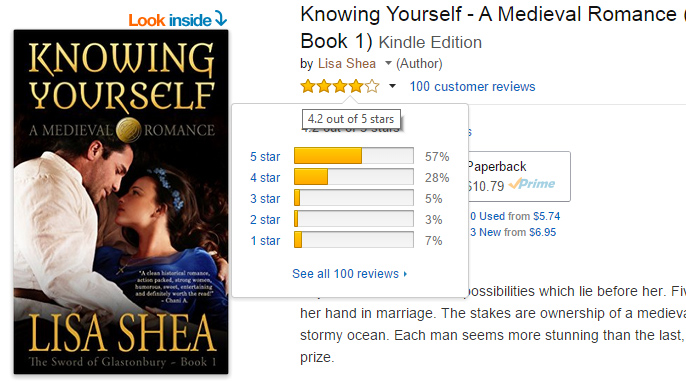Open the 100 customer reviews link
Image resolution: width=686 pixels, height=382 pixels.
pos(472,87)
